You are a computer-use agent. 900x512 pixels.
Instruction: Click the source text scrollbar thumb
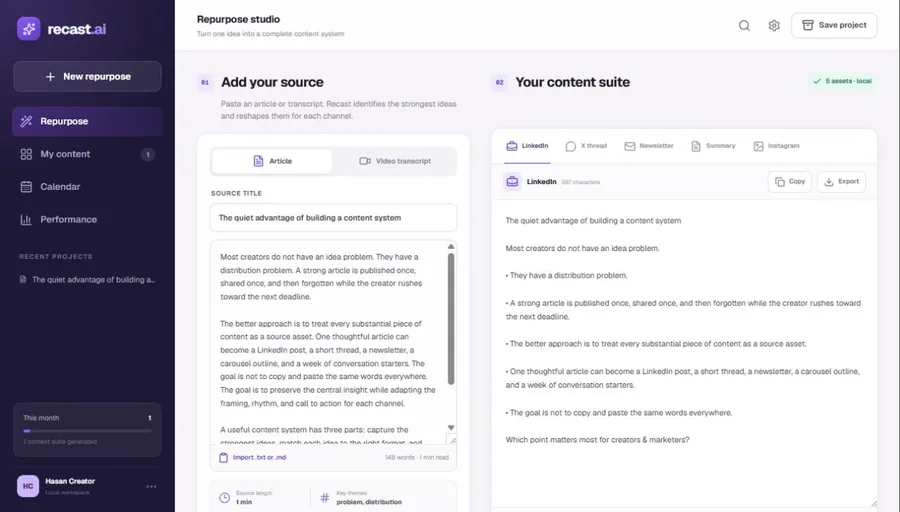click(x=451, y=319)
